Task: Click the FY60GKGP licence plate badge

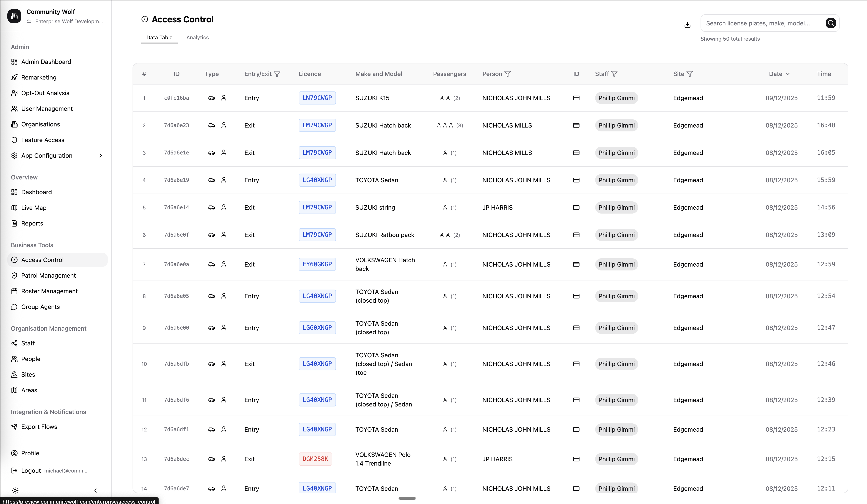Action: click(x=317, y=264)
